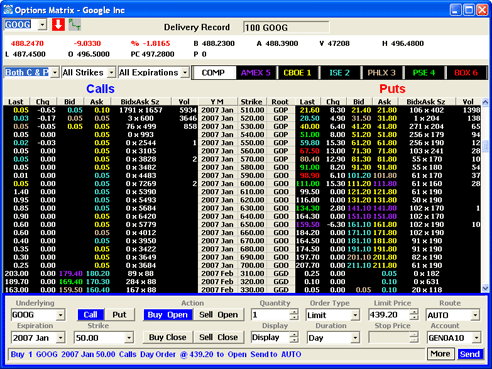
Task: Select the PSE 4 exchange tab
Action: [x=424, y=73]
